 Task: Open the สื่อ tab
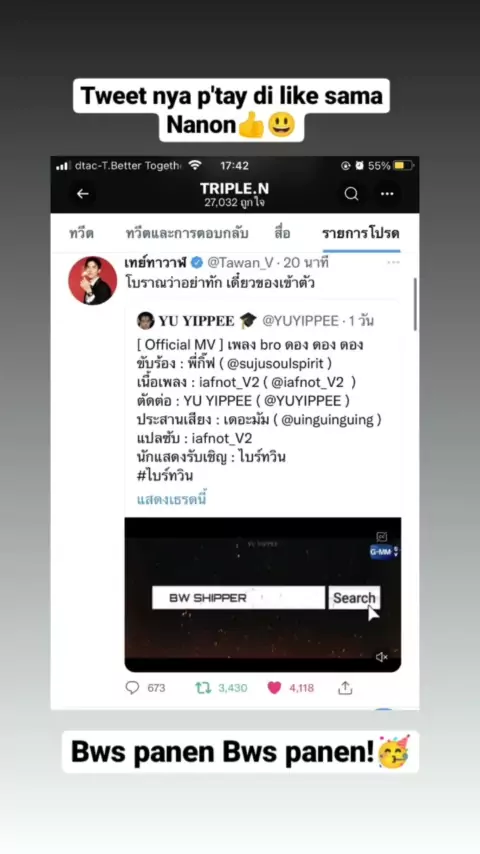pos(282,234)
